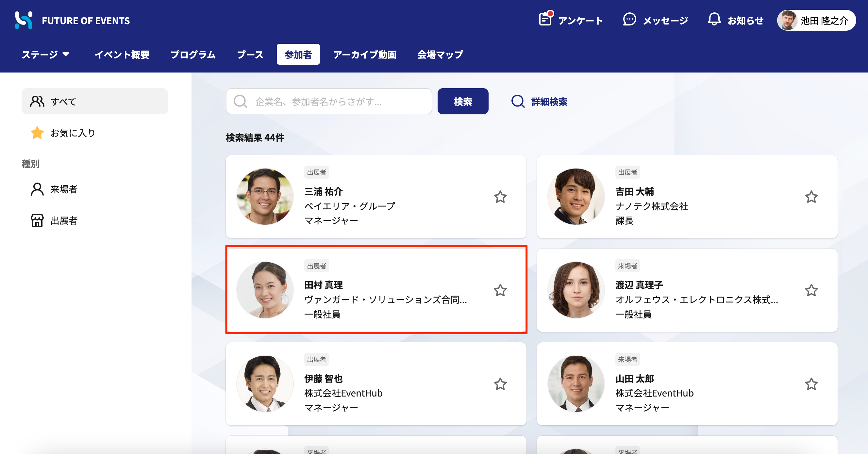This screenshot has width=868, height=454.
Task: Favorite 田村 真理 with star
Action: [x=500, y=290]
